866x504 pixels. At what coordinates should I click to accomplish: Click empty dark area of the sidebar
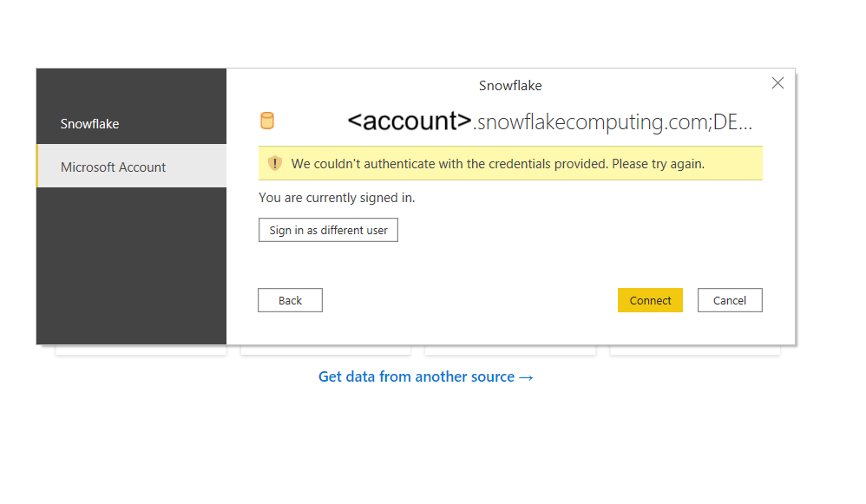click(x=131, y=265)
